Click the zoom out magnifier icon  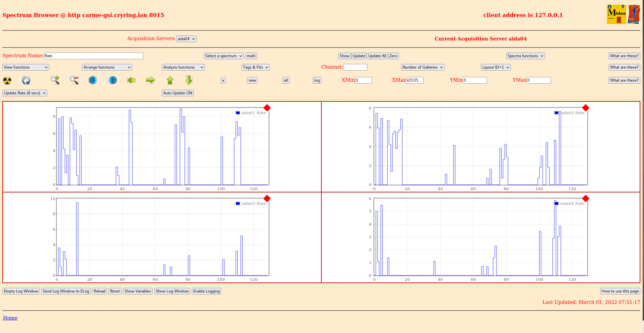coord(74,80)
